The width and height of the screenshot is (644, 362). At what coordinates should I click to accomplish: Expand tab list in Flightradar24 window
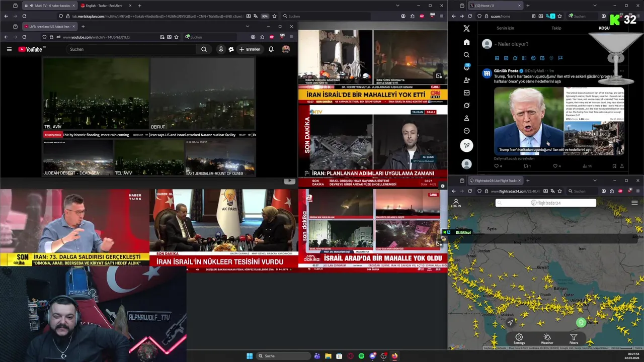[595, 180]
